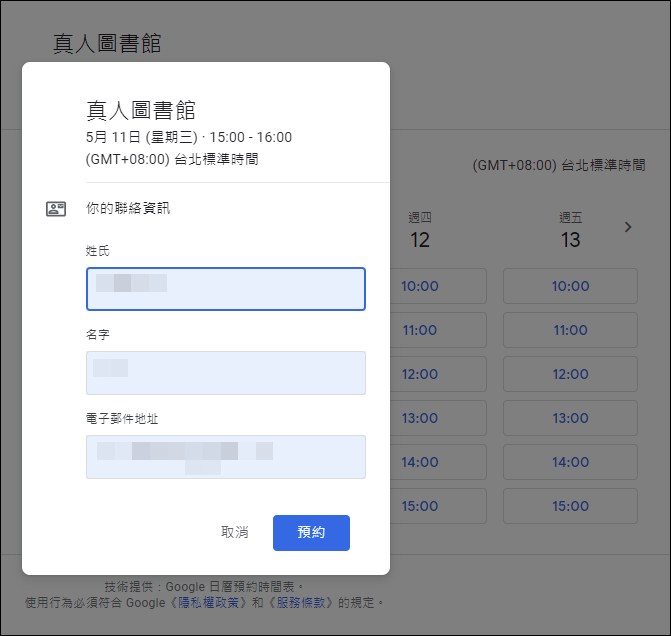The height and width of the screenshot is (636, 671).
Task: Click the dialog title 真人圖書館
Action: (141, 110)
